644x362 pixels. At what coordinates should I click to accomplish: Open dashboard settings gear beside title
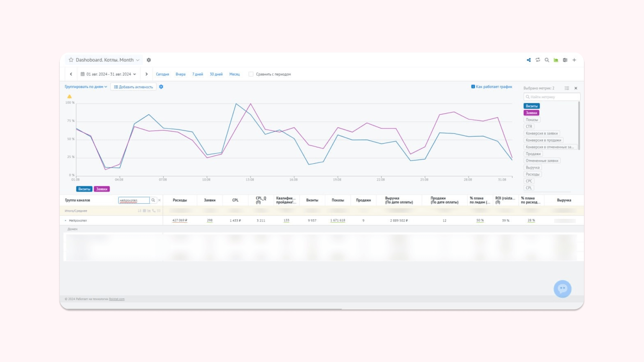point(149,60)
